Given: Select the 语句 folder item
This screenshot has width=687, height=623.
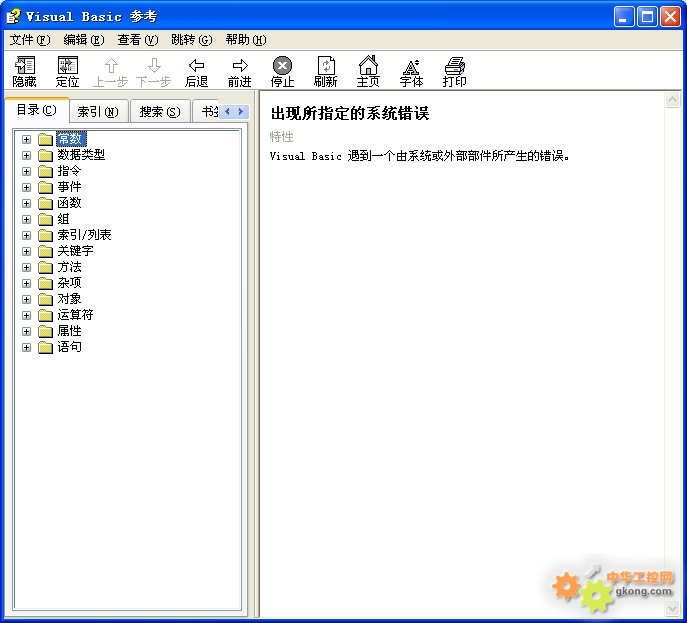Looking at the screenshot, I should click(69, 347).
